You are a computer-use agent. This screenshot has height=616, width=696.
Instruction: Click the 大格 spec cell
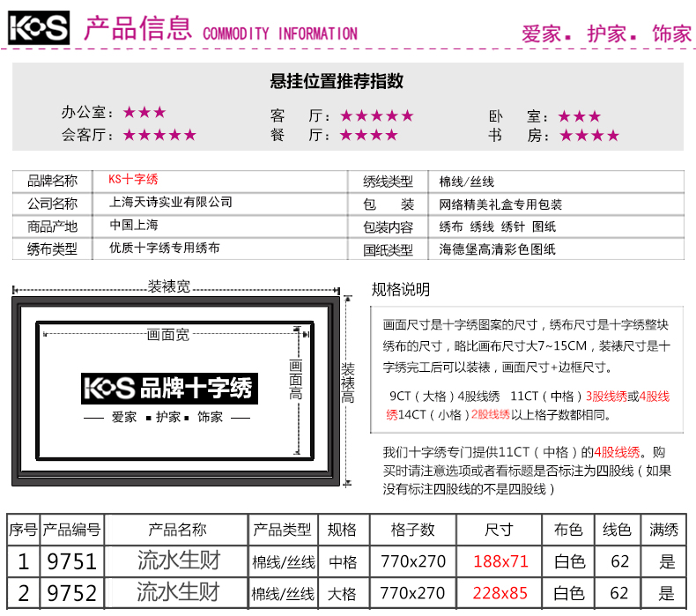[342, 594]
